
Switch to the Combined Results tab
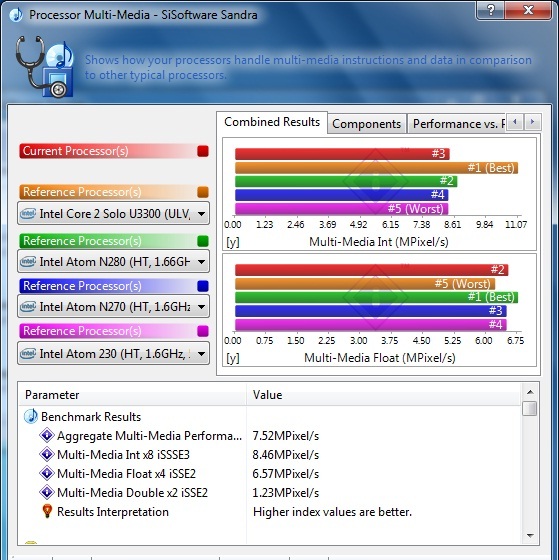[272, 122]
